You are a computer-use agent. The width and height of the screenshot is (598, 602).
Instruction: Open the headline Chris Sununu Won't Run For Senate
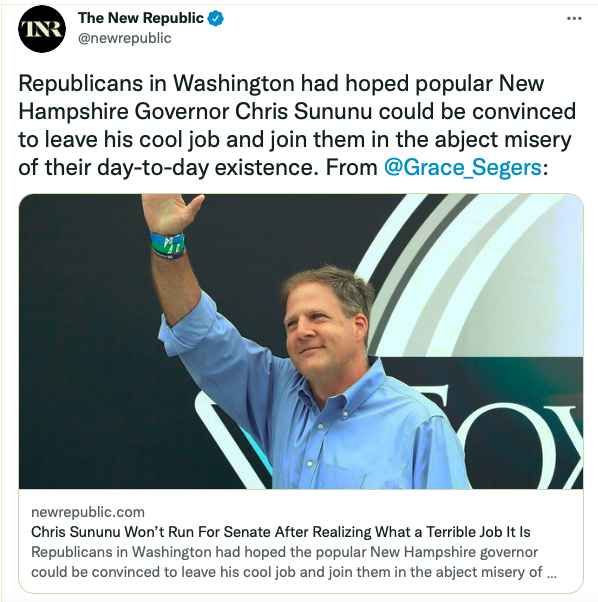(281, 532)
